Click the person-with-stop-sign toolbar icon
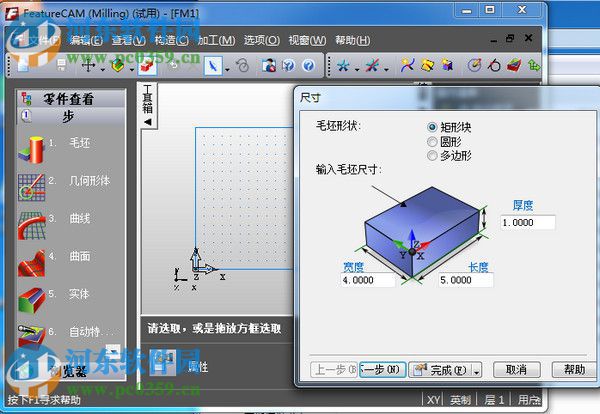 (x=268, y=66)
